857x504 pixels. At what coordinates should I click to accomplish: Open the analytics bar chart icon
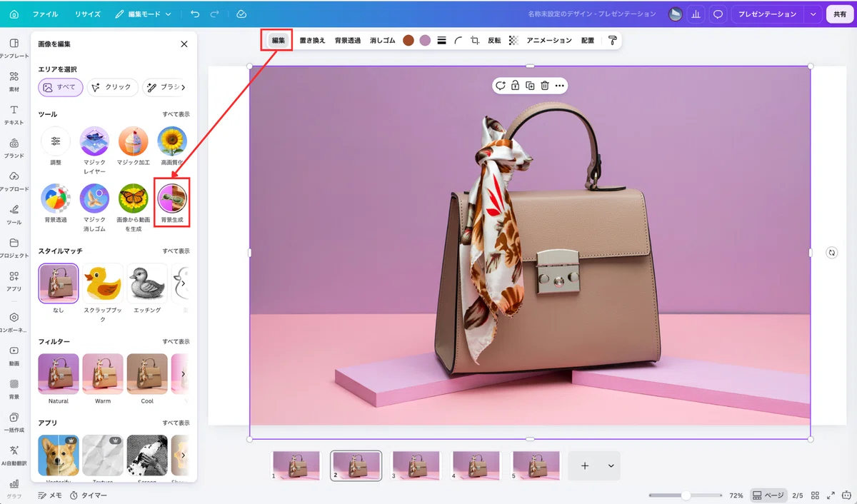(696, 14)
